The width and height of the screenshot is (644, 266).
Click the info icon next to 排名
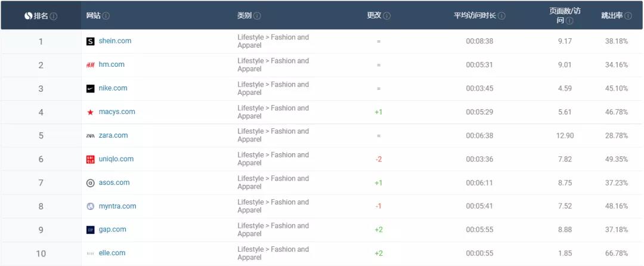pyautogui.click(x=54, y=16)
